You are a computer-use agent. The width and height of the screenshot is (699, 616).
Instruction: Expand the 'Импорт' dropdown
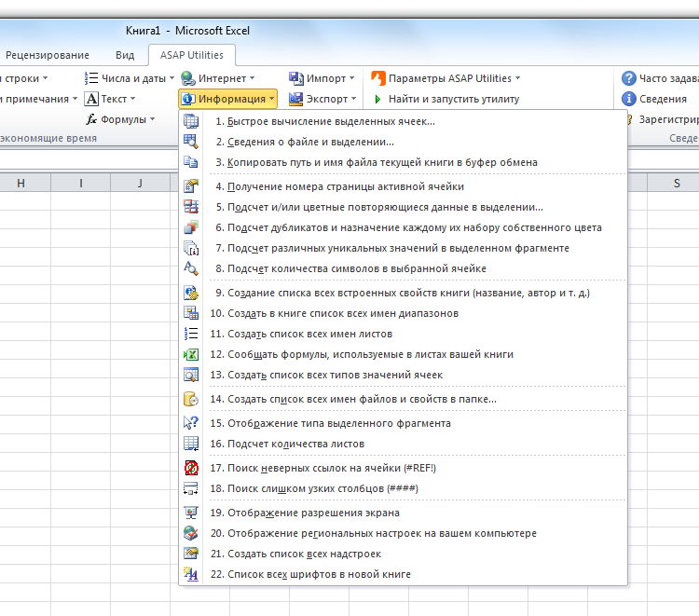[x=322, y=78]
